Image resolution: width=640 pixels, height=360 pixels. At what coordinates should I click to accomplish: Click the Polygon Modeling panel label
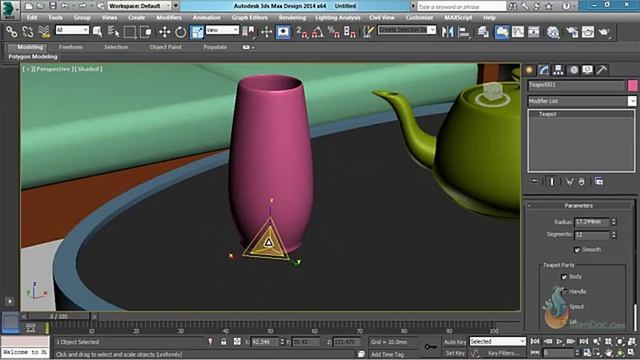[33, 57]
